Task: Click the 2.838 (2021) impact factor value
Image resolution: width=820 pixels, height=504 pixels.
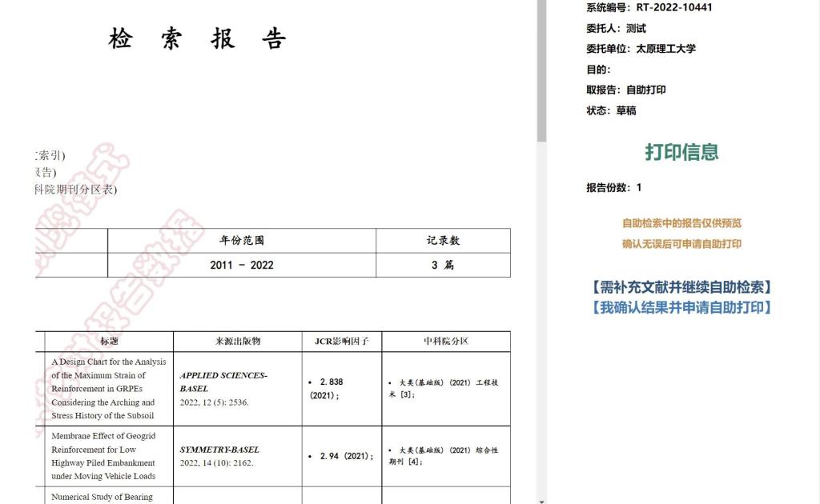Action: click(x=331, y=389)
